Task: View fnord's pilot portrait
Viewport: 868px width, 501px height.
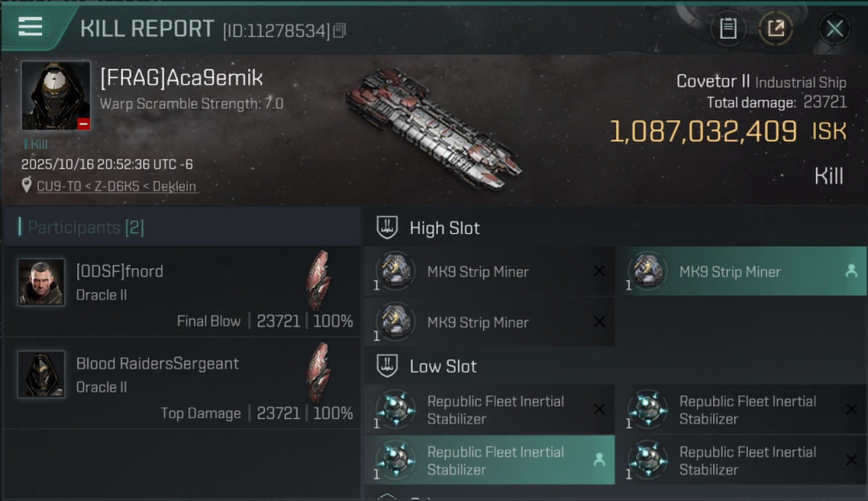Action: (x=41, y=282)
